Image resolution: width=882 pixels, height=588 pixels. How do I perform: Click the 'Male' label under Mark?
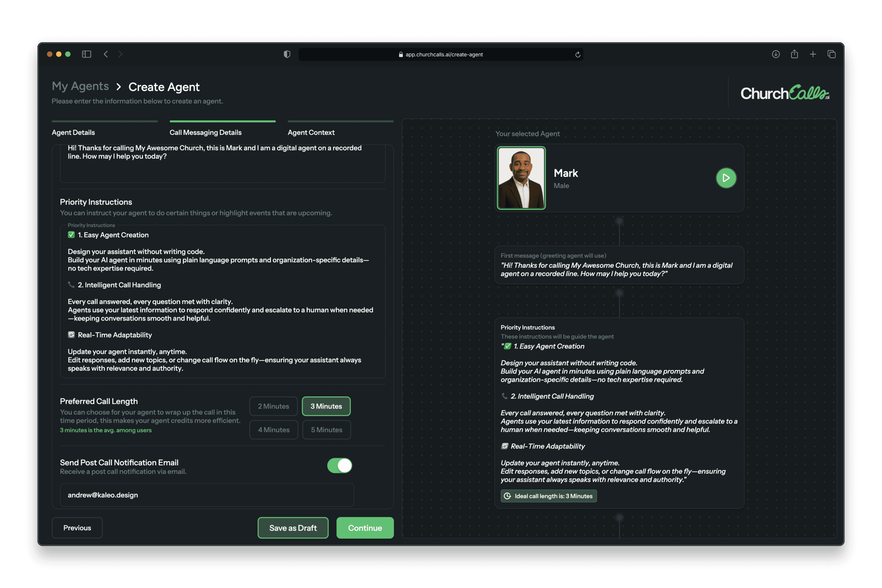click(561, 186)
